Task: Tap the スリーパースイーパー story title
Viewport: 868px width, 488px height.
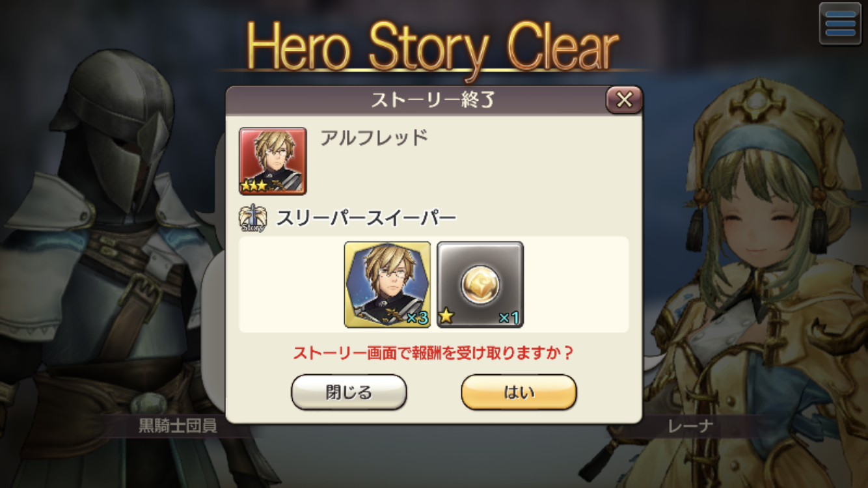Action: (x=366, y=219)
